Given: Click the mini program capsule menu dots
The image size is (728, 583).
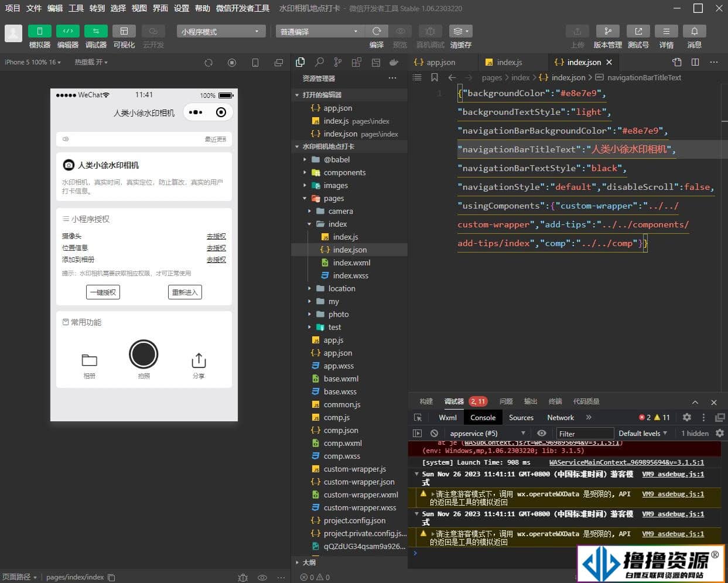Looking at the screenshot, I should tap(196, 112).
